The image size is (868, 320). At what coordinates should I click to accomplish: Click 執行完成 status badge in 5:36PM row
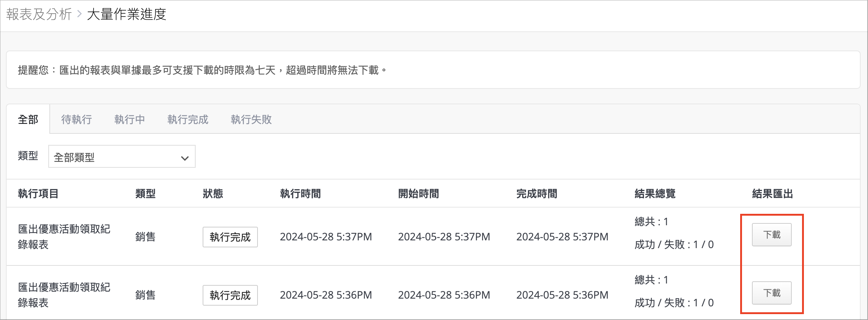(230, 295)
